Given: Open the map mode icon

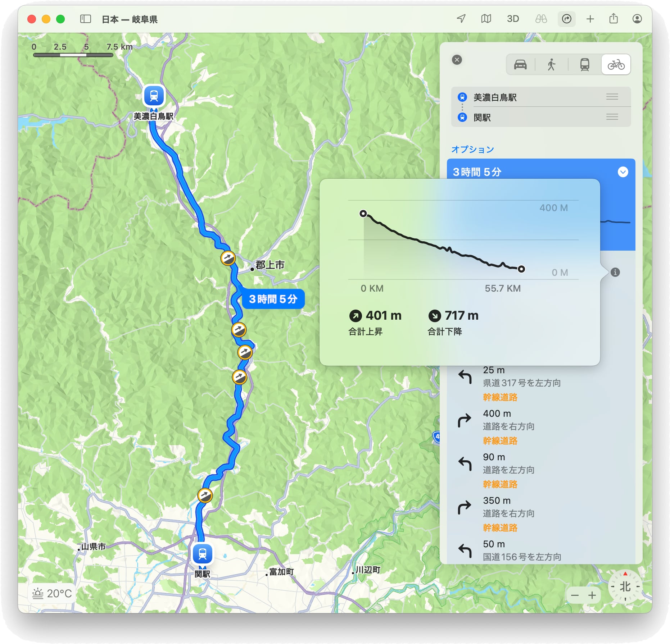Looking at the screenshot, I should [x=486, y=19].
